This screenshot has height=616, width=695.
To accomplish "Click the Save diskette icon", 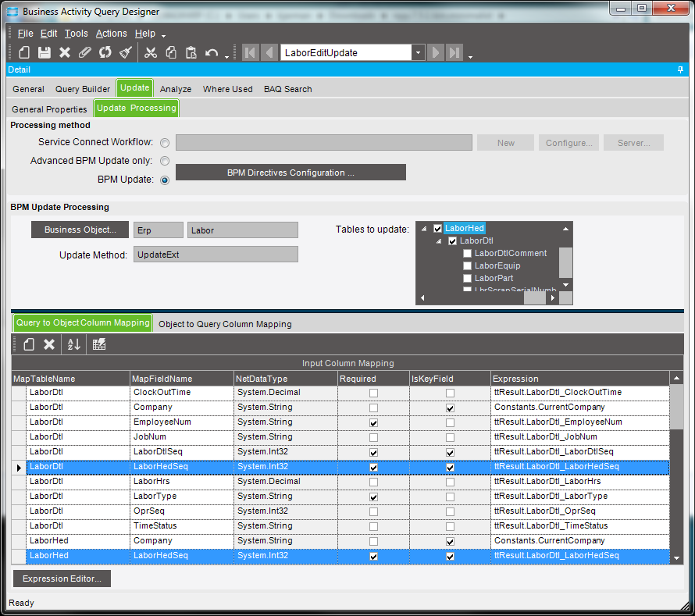I will (x=45, y=53).
